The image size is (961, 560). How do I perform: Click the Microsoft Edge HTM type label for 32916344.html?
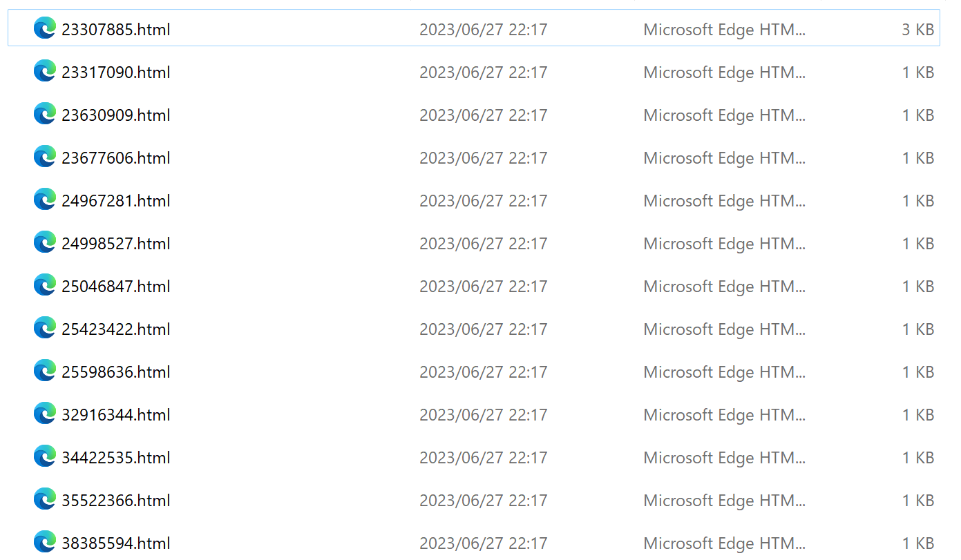point(724,413)
